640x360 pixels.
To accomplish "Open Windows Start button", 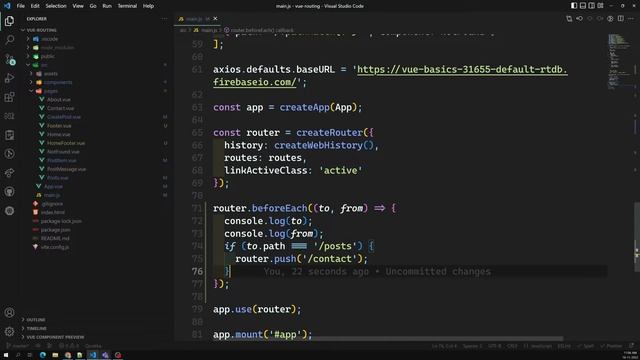I will (6, 355).
